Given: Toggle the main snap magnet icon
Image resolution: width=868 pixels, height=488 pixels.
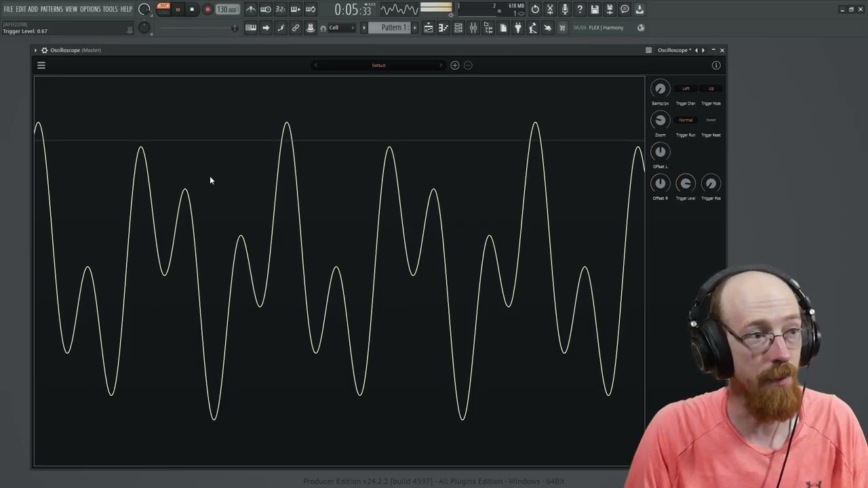Looking at the screenshot, I should click(x=323, y=28).
